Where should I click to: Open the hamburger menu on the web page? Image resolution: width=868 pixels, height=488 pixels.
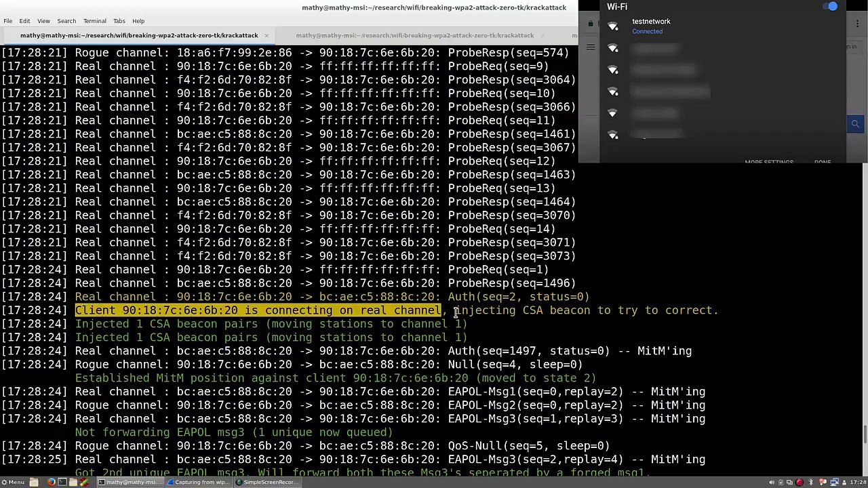click(x=591, y=47)
